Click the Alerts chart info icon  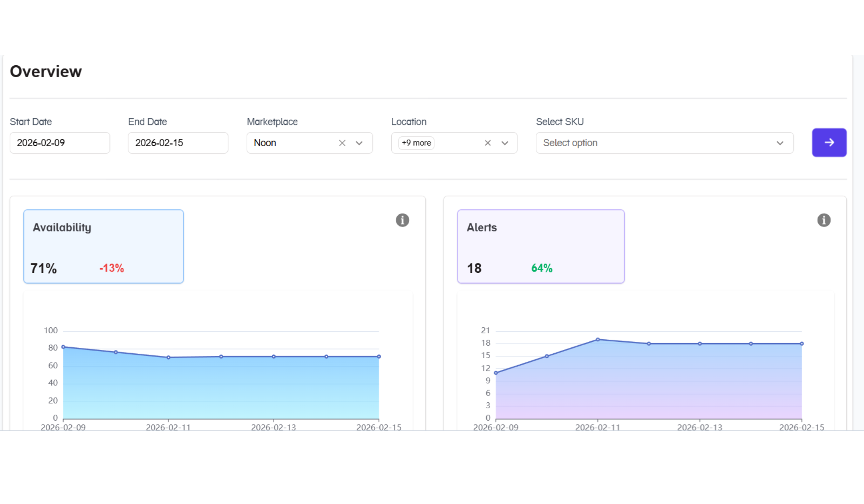coord(824,220)
